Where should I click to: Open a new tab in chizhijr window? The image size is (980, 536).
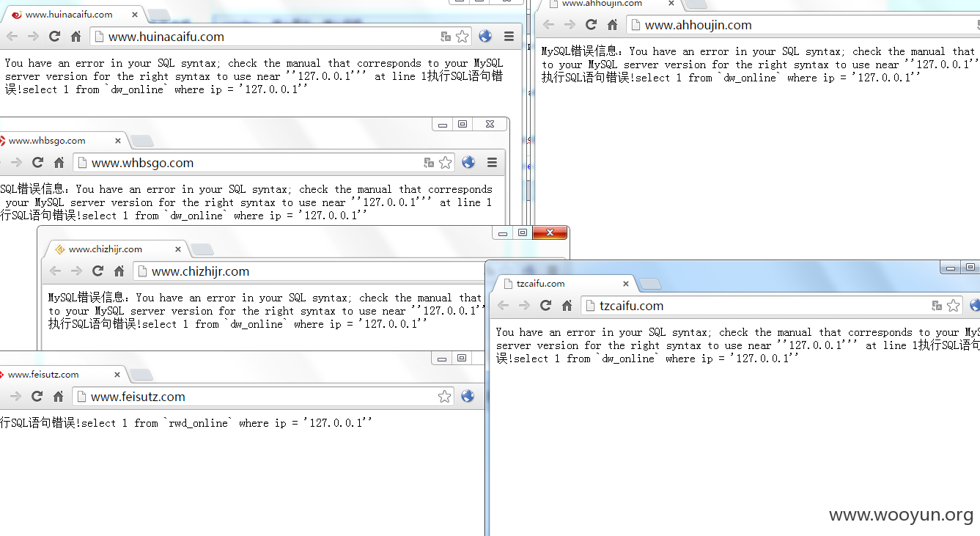point(202,250)
